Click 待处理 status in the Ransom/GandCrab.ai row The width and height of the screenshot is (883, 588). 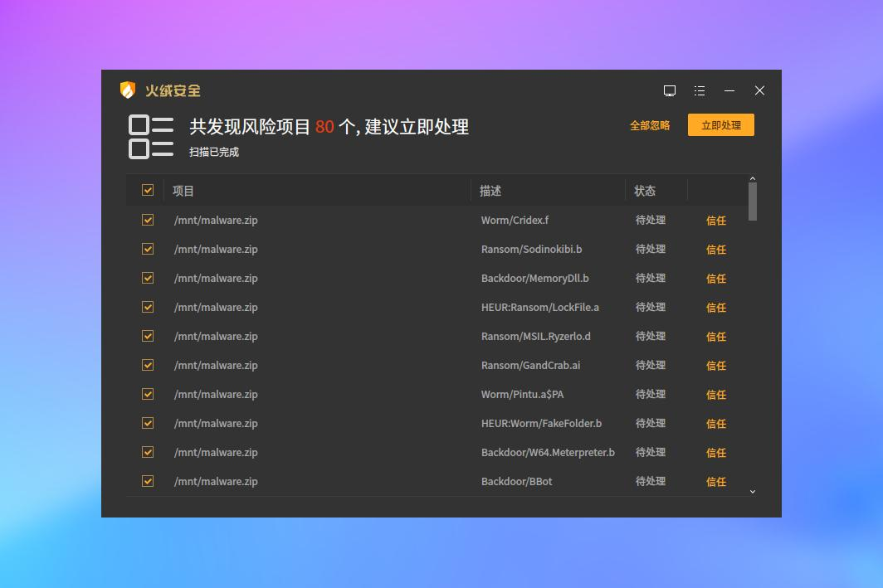651,365
